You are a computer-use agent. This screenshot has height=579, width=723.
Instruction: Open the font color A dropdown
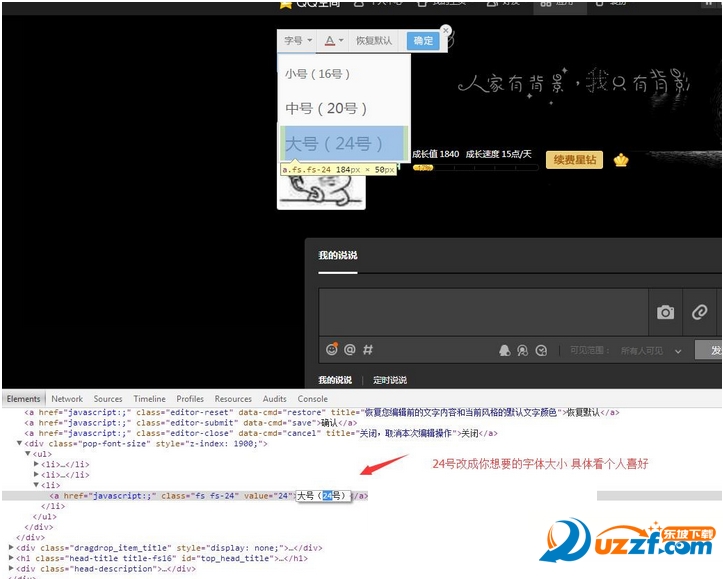click(334, 41)
